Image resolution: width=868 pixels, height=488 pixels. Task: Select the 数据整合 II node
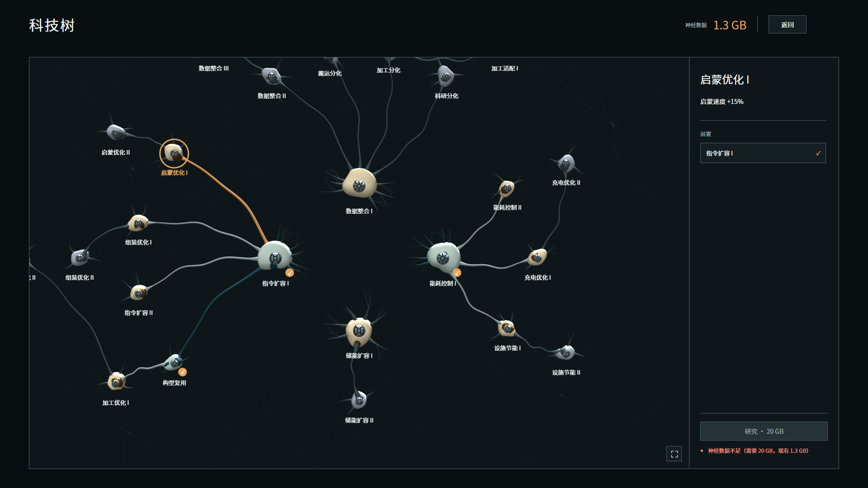[x=272, y=76]
